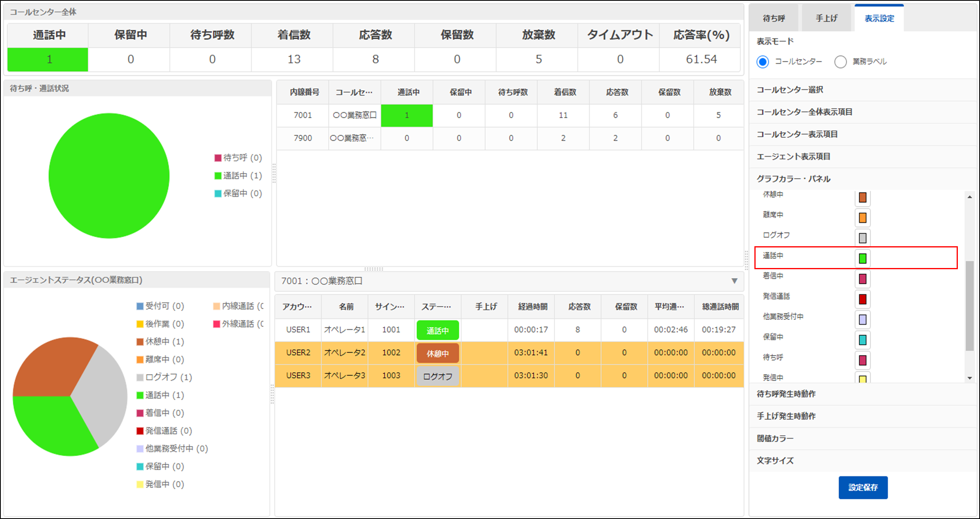Select the 業務ラベル radio button

840,62
